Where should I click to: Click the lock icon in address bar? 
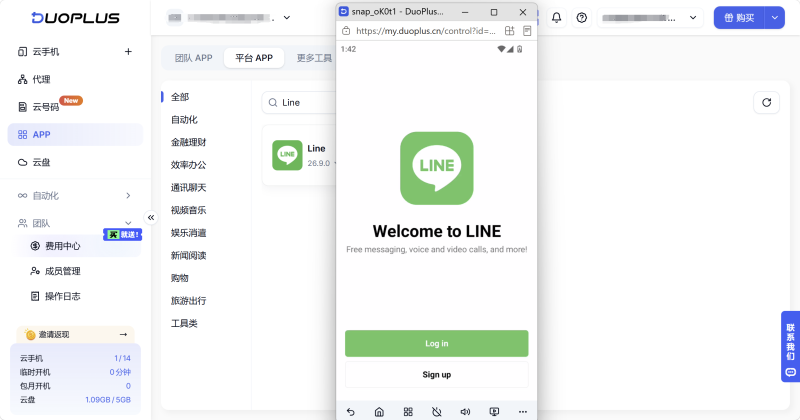point(346,31)
